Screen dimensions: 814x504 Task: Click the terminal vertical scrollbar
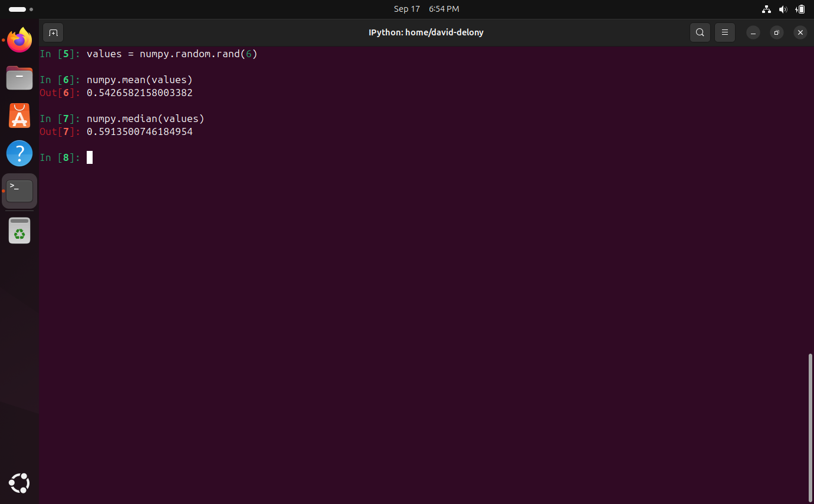810,426
